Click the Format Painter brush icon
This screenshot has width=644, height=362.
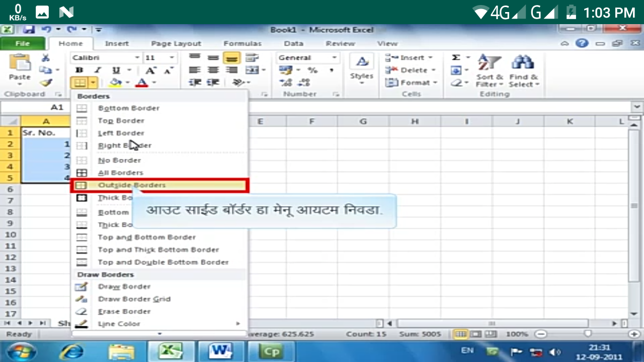pyautogui.click(x=46, y=82)
